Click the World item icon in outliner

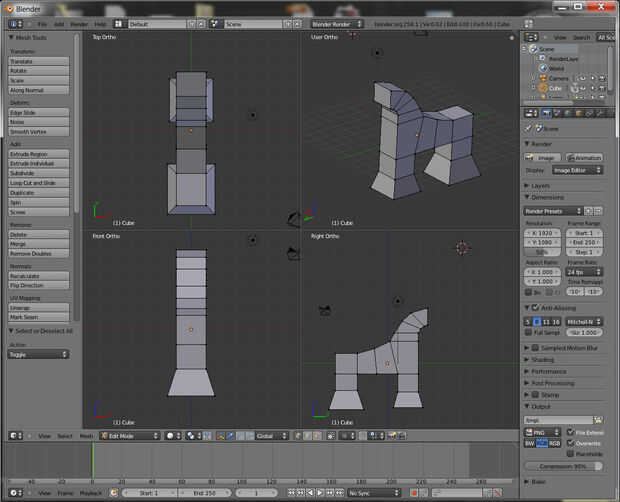[x=543, y=68]
